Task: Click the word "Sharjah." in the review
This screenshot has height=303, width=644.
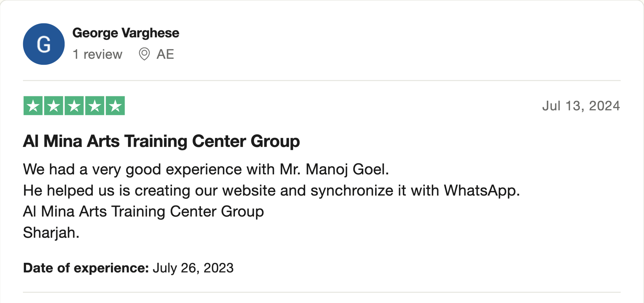Action: tap(51, 232)
